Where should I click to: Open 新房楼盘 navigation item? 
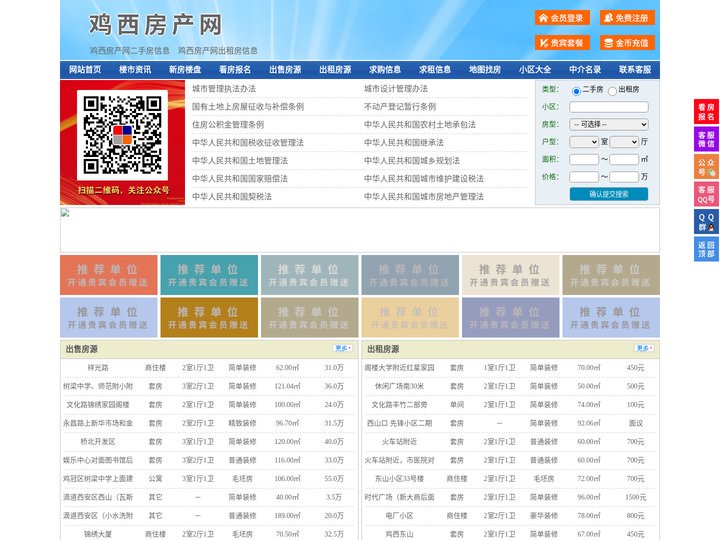(x=185, y=69)
